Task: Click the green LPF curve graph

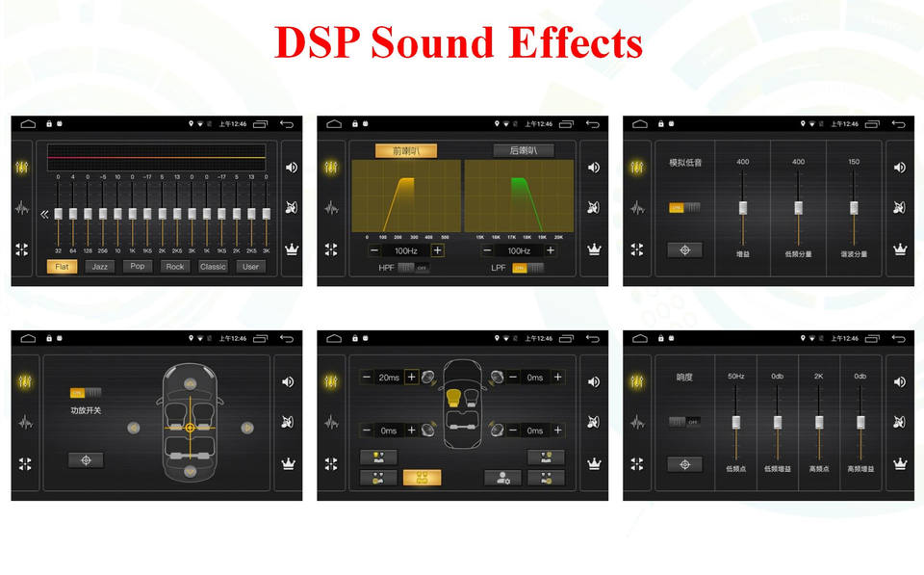Action: coord(519,196)
